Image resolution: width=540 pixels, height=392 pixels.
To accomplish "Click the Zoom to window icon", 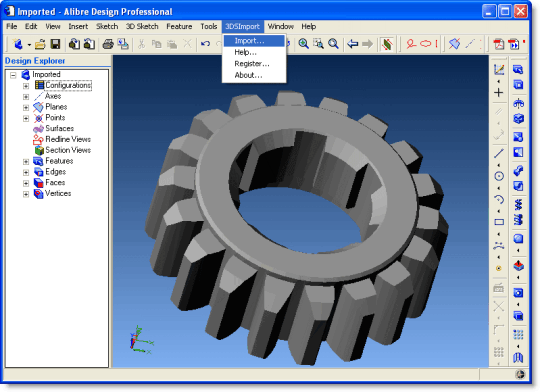I will pos(319,44).
